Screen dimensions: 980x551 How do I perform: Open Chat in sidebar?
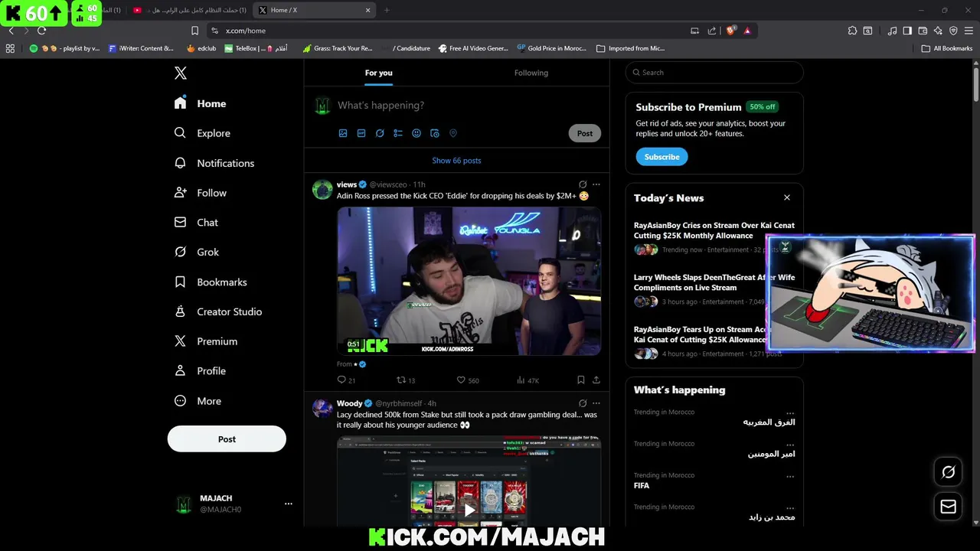[196, 223]
